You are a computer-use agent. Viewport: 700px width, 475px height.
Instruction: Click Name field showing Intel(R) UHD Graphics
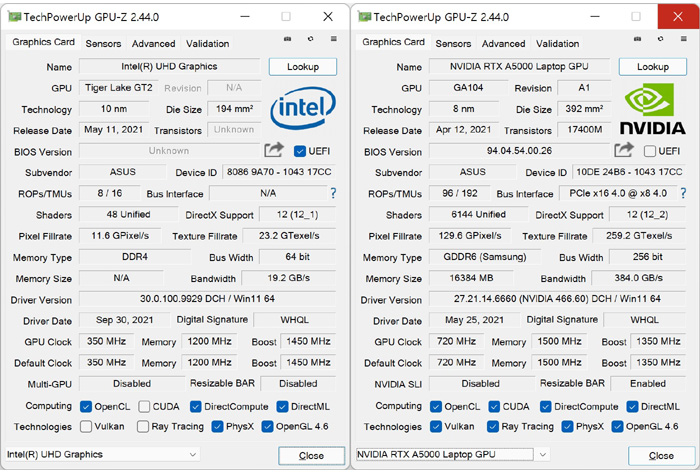tap(169, 67)
